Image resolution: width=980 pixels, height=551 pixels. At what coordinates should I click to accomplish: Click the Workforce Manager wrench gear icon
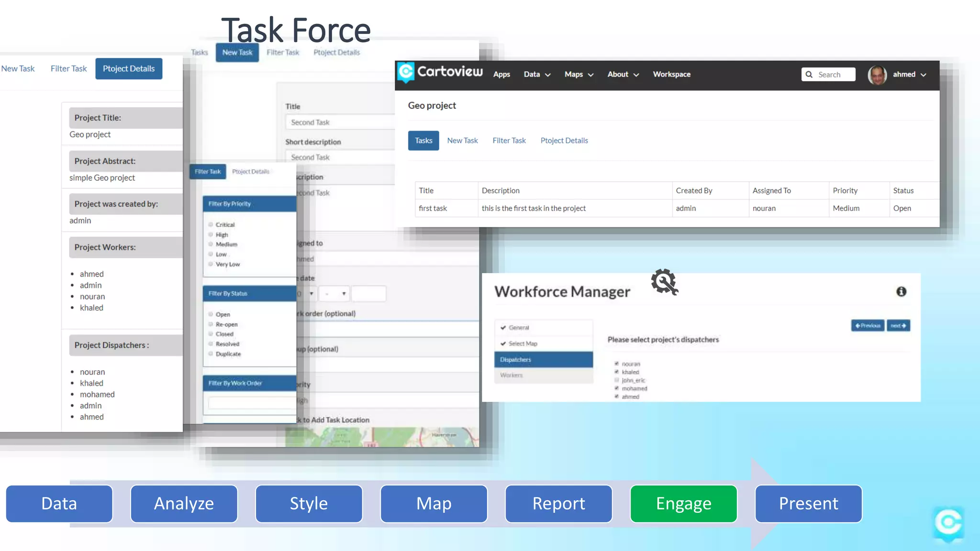click(665, 282)
